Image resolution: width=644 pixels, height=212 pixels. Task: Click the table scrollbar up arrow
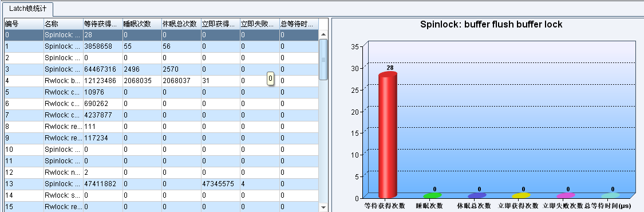point(323,34)
